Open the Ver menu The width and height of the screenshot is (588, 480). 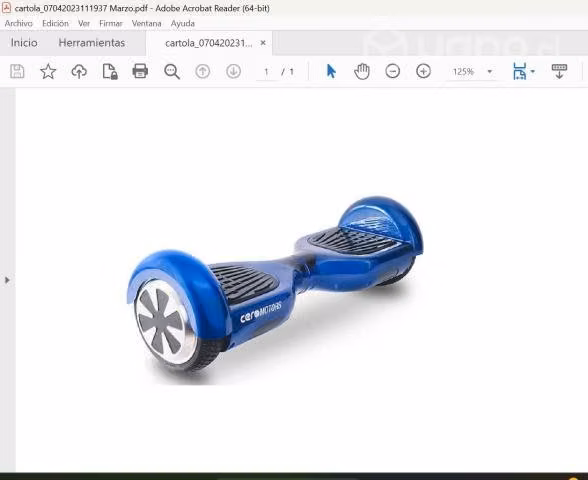click(84, 23)
